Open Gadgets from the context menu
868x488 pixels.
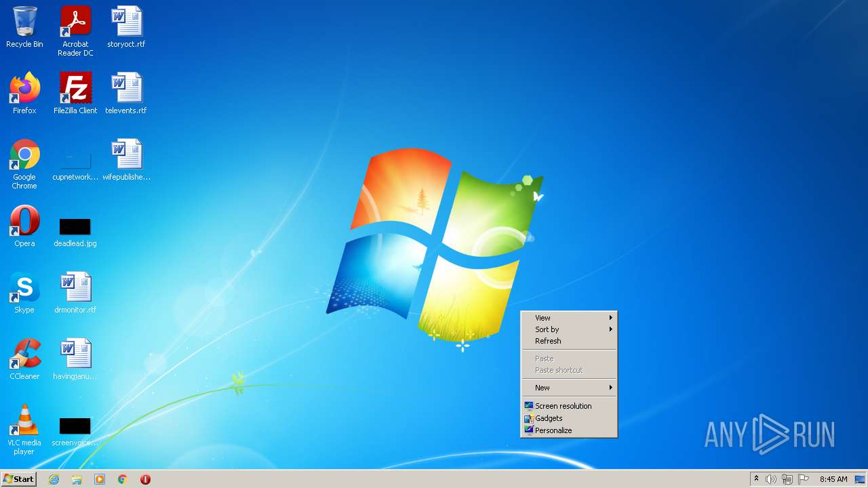pos(569,418)
